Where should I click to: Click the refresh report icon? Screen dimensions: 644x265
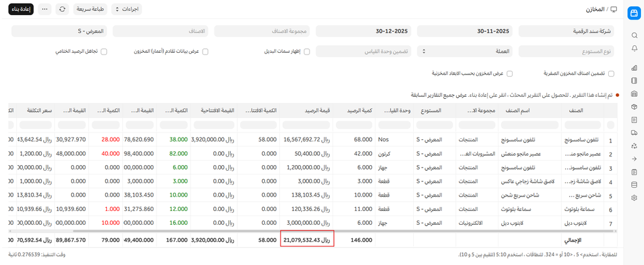pos(62,9)
